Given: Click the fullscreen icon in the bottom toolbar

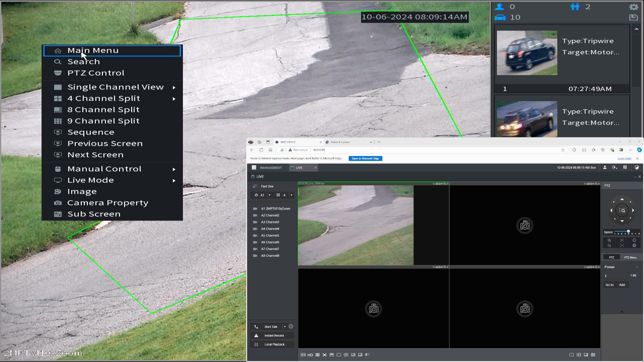Looking at the screenshot, I should (324, 355).
